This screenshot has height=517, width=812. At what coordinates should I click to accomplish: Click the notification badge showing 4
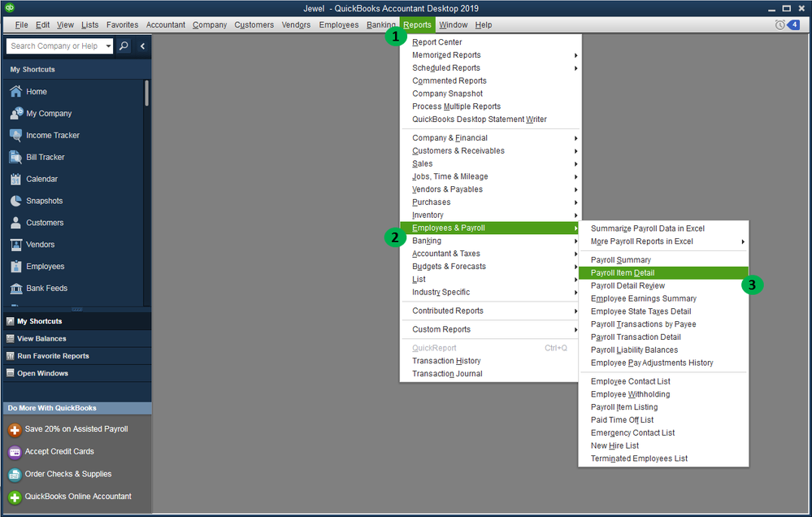793,24
